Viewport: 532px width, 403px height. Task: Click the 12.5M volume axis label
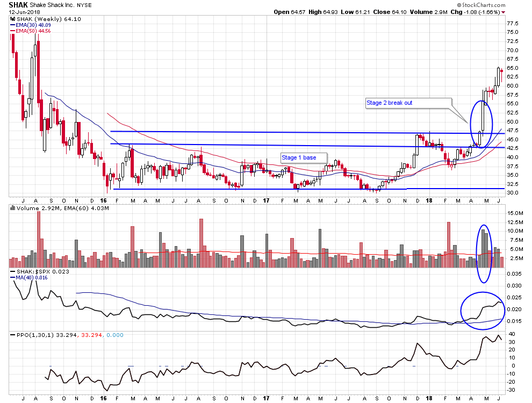pyautogui.click(x=515, y=222)
